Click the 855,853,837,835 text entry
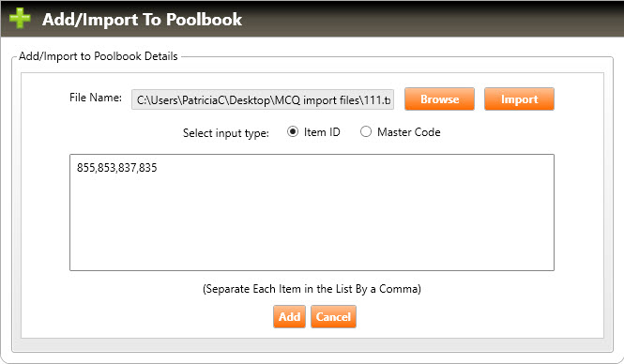Viewport: 624px width, 364px height. click(117, 168)
